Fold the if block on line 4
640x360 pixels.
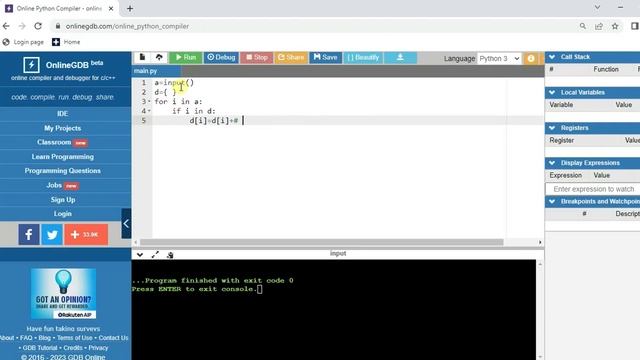[x=149, y=111]
